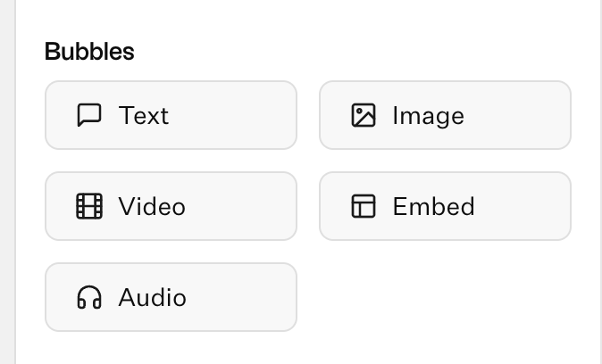Image resolution: width=602 pixels, height=364 pixels.
Task: Select the layout icon beside Embed
Action: point(364,206)
